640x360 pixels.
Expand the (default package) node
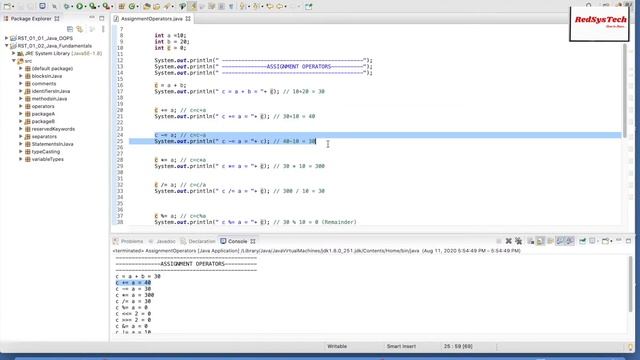pos(21,68)
